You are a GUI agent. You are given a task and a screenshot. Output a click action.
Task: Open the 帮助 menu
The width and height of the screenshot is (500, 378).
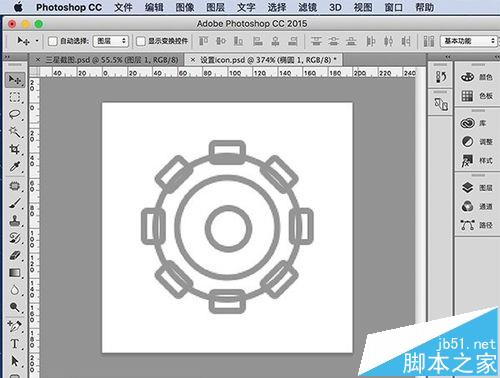coord(424,7)
